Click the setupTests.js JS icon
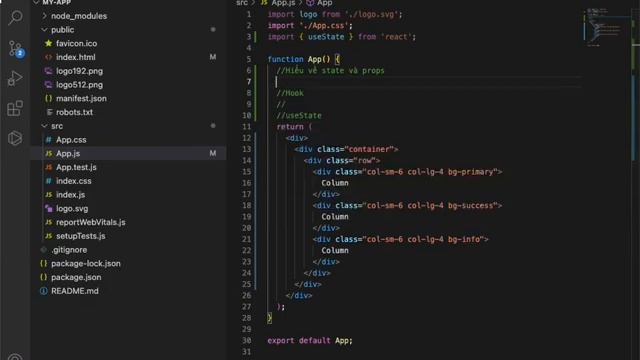 pyautogui.click(x=49, y=236)
